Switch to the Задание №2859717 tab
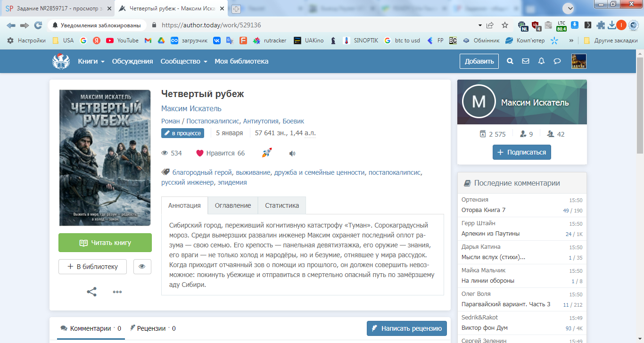The image size is (644, 343). (57, 8)
